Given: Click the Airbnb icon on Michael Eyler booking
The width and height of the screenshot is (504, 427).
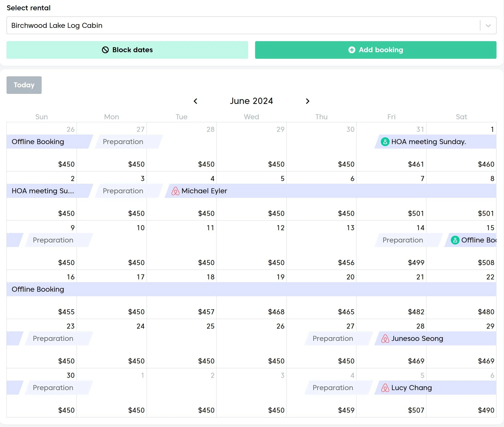Looking at the screenshot, I should pos(175,191).
